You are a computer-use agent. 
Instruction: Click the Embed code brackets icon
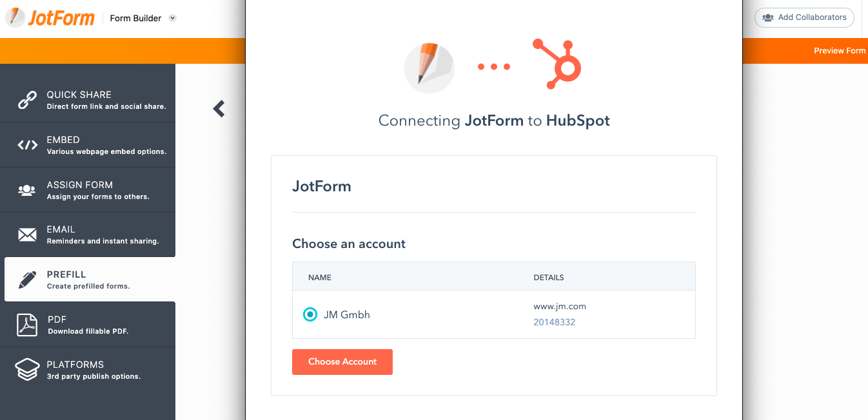(x=27, y=145)
